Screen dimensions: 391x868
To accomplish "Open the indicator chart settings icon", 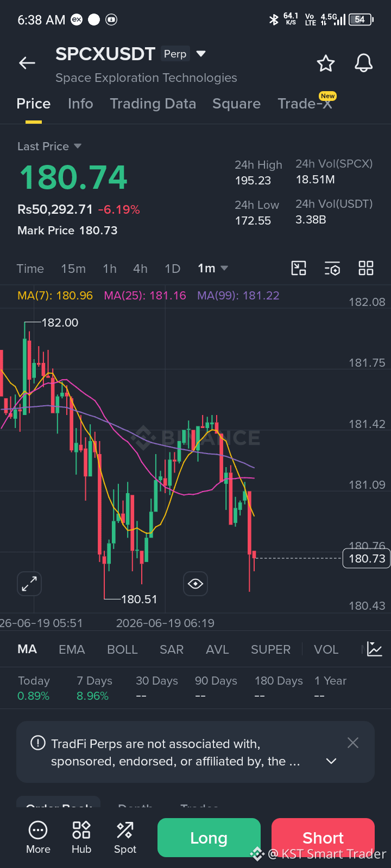I will click(375, 649).
